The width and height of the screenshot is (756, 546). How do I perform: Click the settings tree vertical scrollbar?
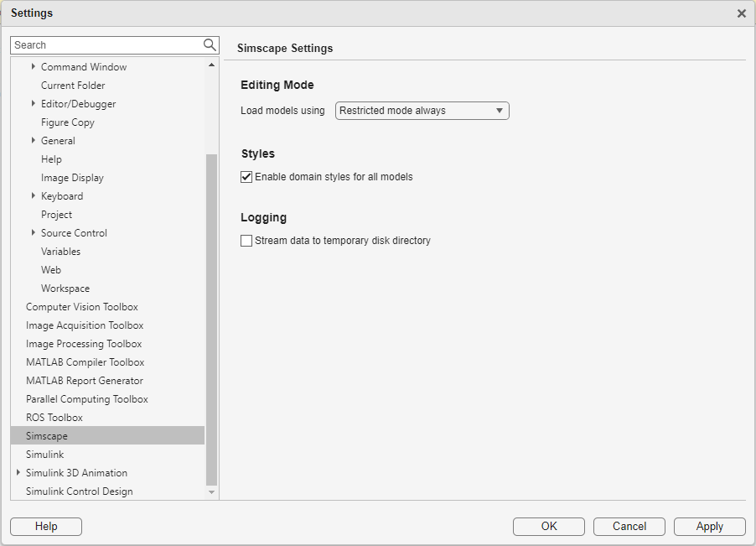click(211, 319)
